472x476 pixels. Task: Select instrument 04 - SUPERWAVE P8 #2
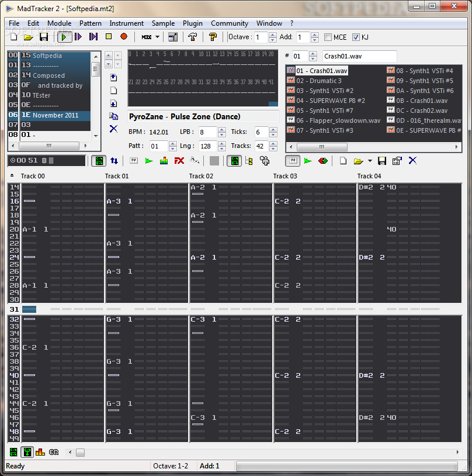[x=326, y=101]
